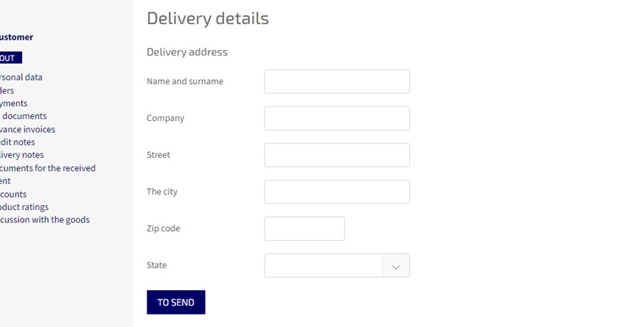The width and height of the screenshot is (644, 327).
Task: Open Delivery notes link
Action: [22, 155]
